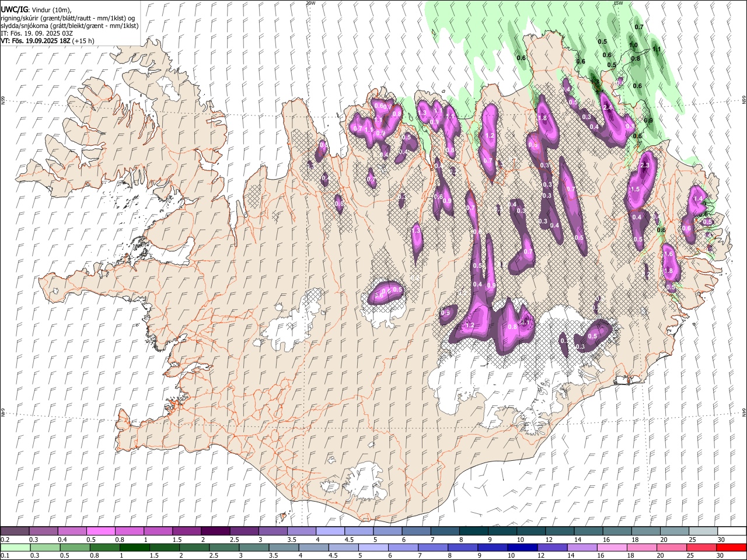This screenshot has height=560, width=747.
Task: Click the '0.2' label under the upper legend
Action: coord(5,540)
